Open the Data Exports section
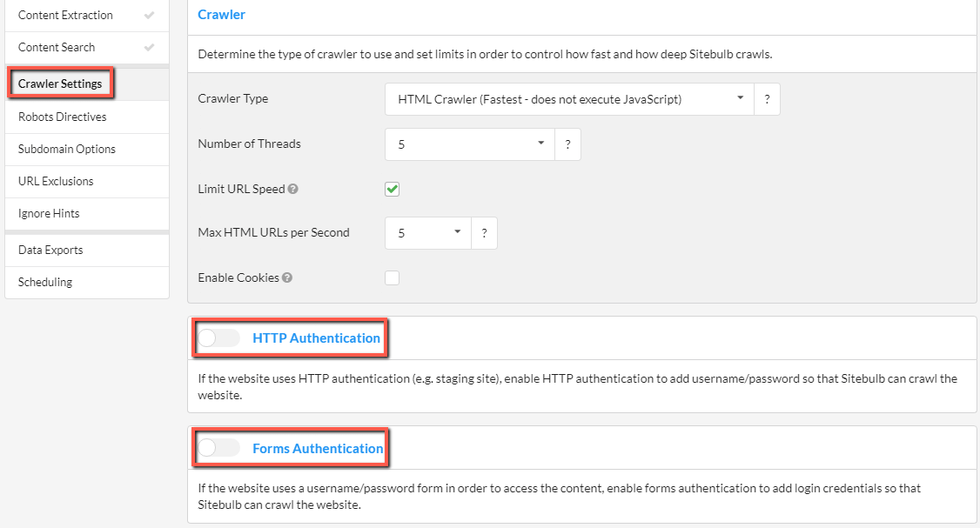 (x=87, y=250)
